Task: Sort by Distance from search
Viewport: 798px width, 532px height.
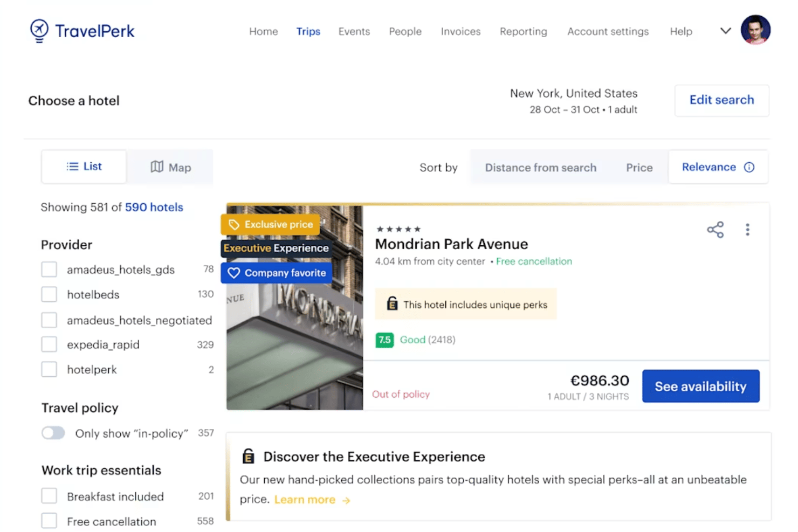Action: click(x=541, y=168)
